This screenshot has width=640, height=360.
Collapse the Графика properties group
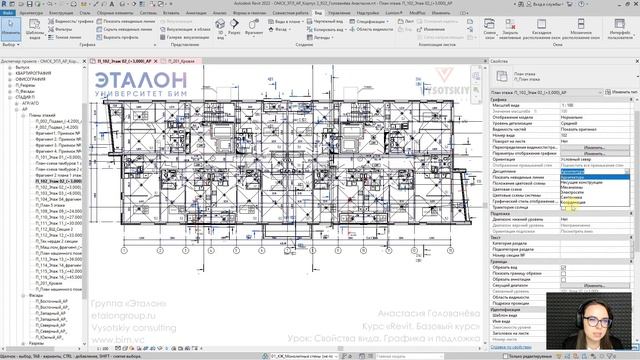click(631, 100)
